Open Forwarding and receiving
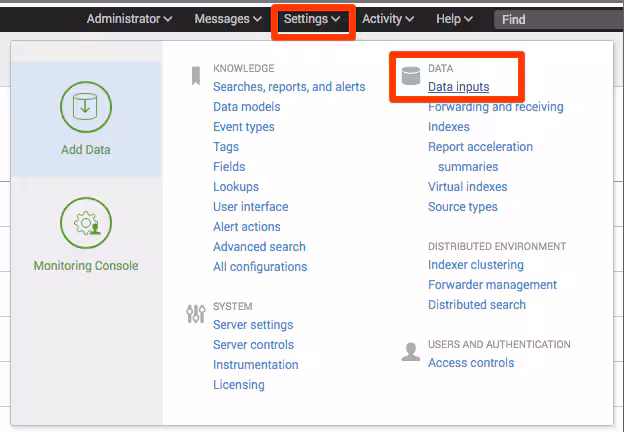Viewport: 624px width, 432px height. (x=496, y=107)
